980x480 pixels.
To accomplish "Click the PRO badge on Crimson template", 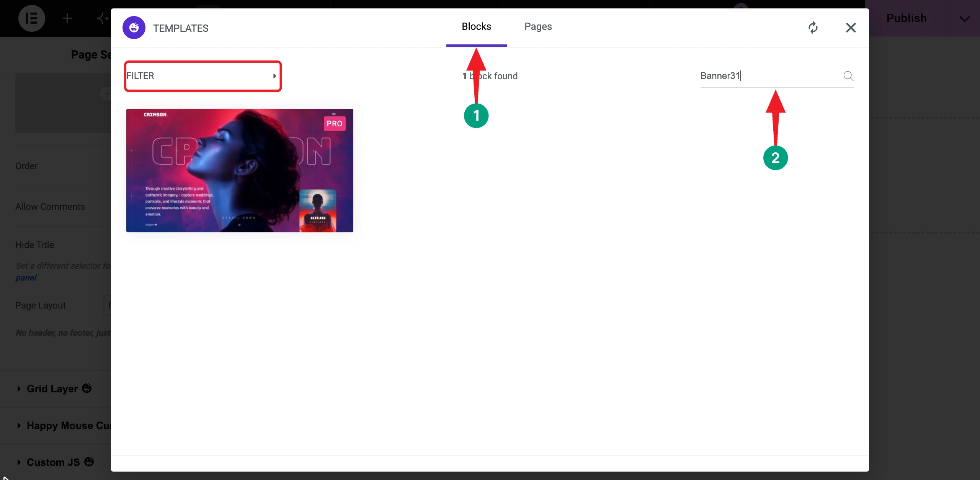I will (335, 124).
